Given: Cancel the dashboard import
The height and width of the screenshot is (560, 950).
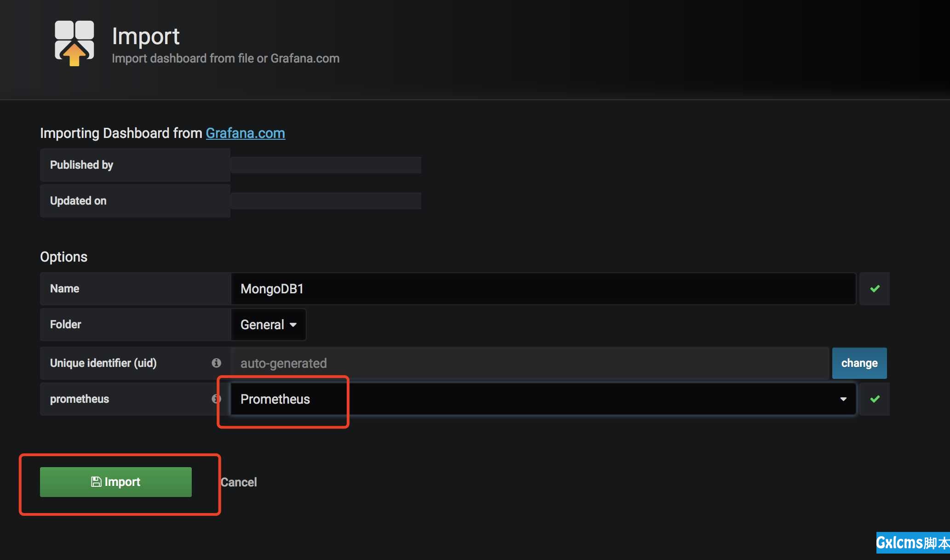Looking at the screenshot, I should pos(239,482).
